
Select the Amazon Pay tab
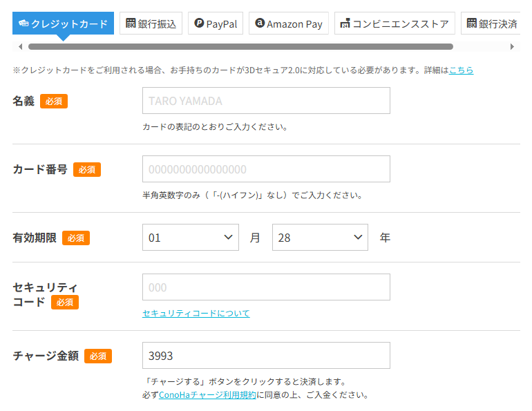click(x=288, y=23)
